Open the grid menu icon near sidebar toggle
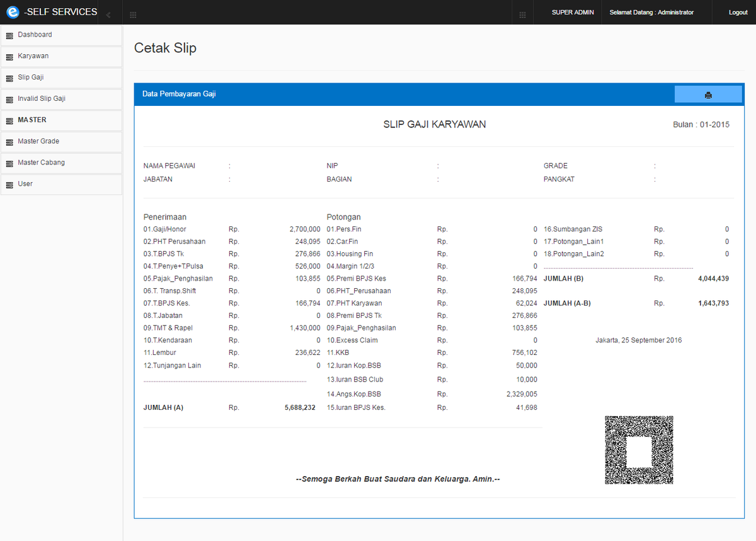This screenshot has width=756, height=541. tap(133, 15)
